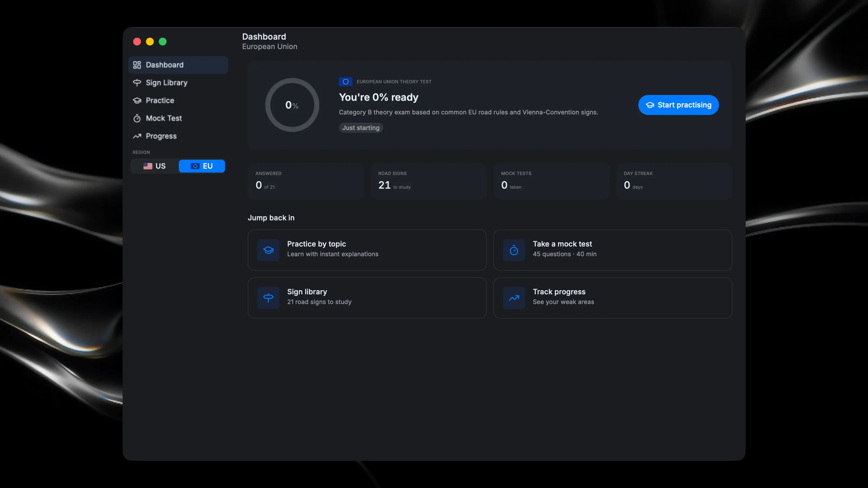Close the window with the red button

137,41
